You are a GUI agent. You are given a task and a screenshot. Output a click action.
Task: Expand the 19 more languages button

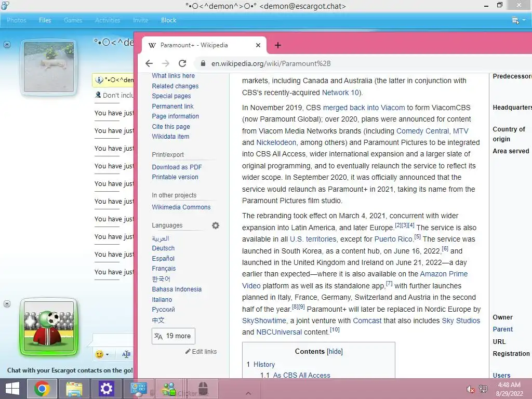pyautogui.click(x=174, y=336)
